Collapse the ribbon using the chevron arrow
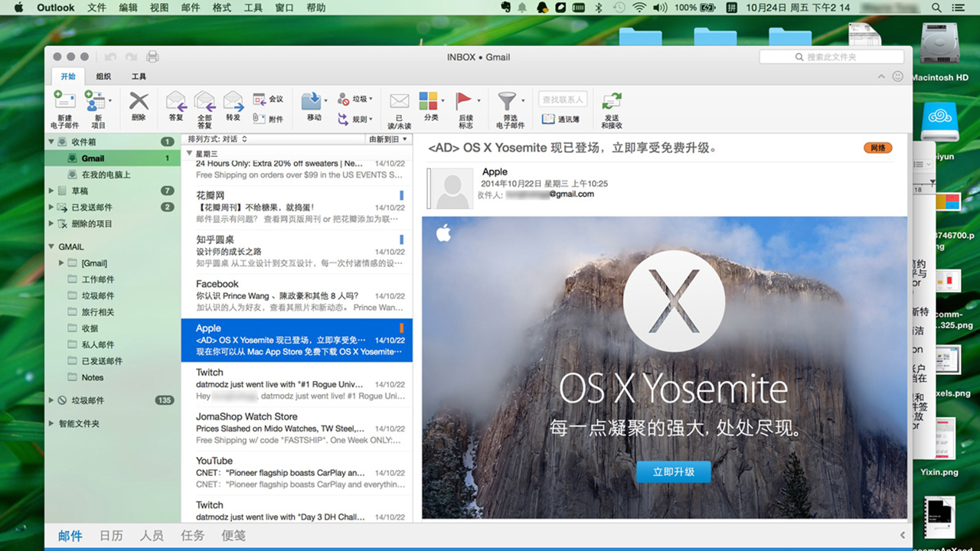The image size is (980, 551). (x=881, y=77)
